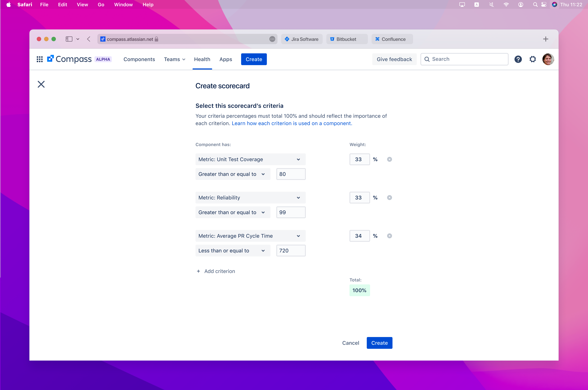Open the Less than or equal to dropdown
Screen dimensions: 588x390
(233, 251)
